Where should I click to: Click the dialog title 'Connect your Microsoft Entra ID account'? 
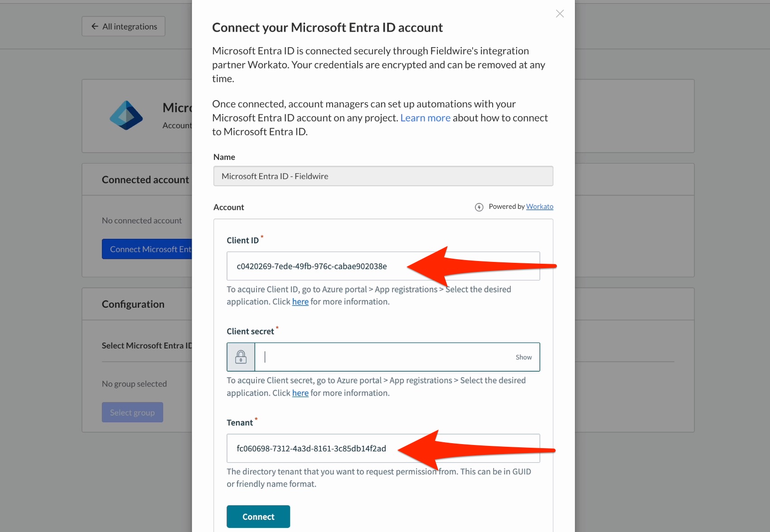[x=327, y=28]
